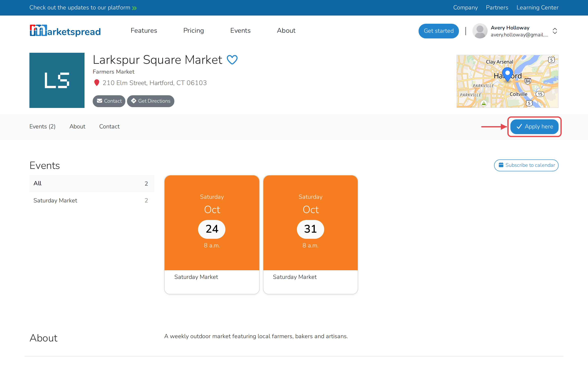The image size is (588, 368).
Task: Open the Learning Center link
Action: pos(537,8)
